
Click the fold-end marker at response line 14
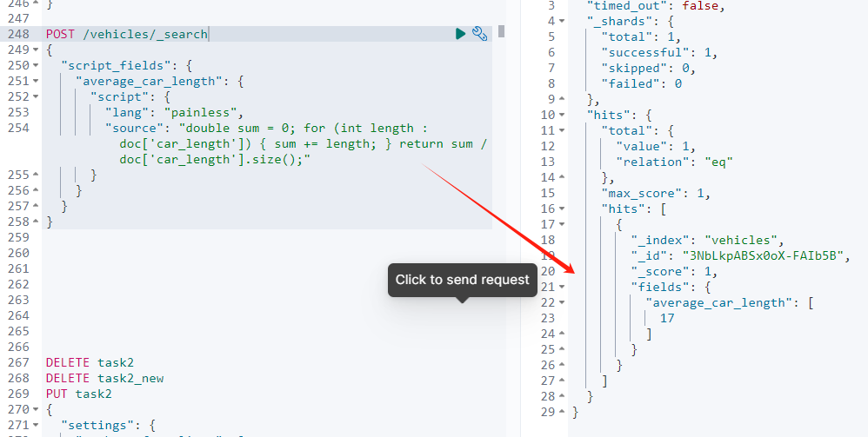[562, 177]
